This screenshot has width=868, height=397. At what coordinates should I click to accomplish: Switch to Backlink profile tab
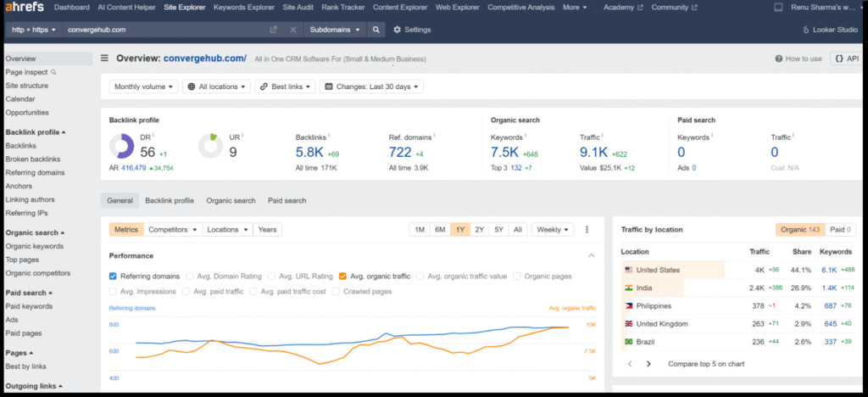(x=170, y=201)
